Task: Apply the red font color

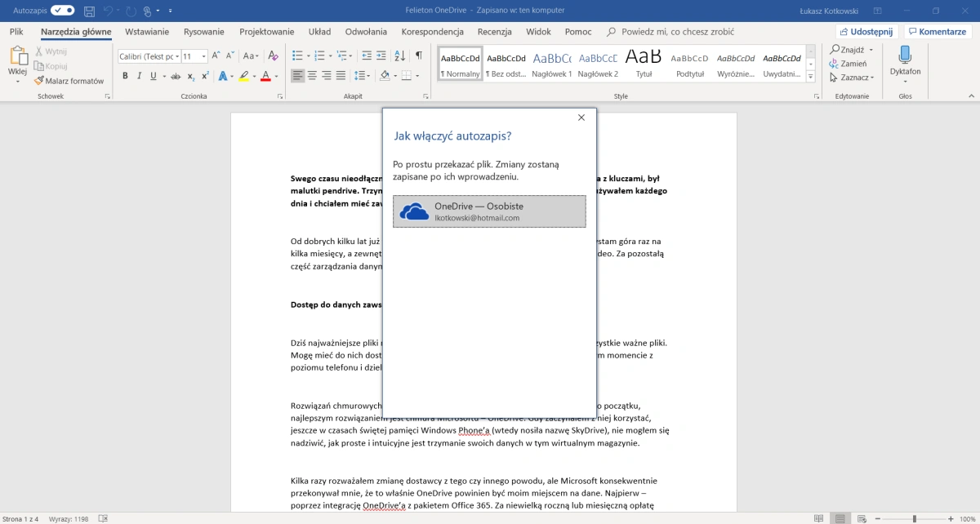Action: [265, 76]
